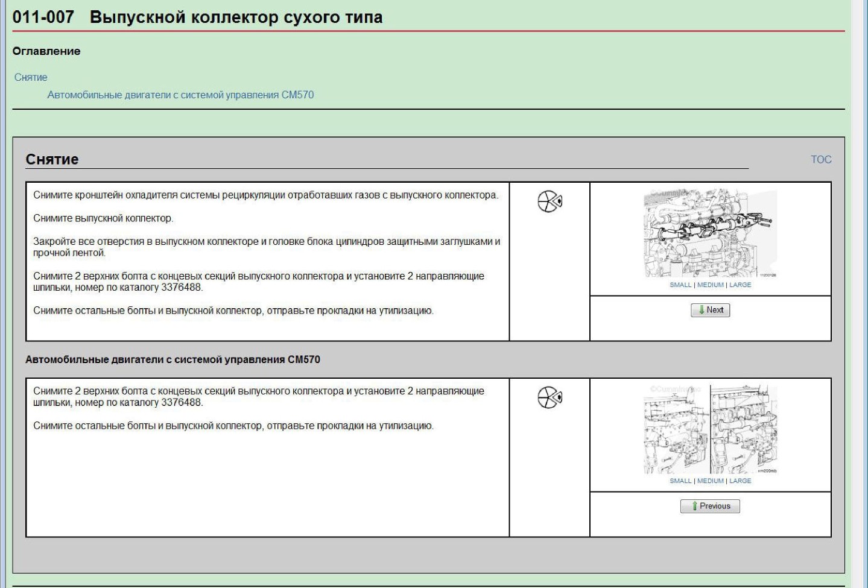Select MEDIUM size for first illustration

point(711,285)
